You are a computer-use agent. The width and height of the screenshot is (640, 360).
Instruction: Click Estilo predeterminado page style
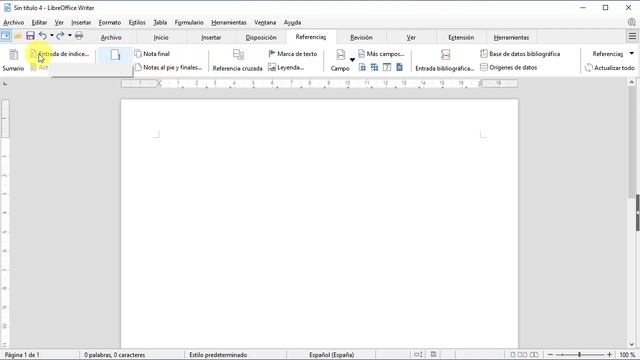click(x=218, y=355)
